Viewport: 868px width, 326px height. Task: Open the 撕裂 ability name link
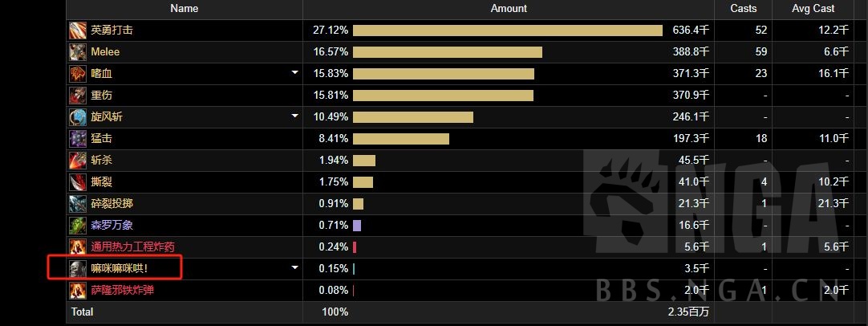[100, 182]
